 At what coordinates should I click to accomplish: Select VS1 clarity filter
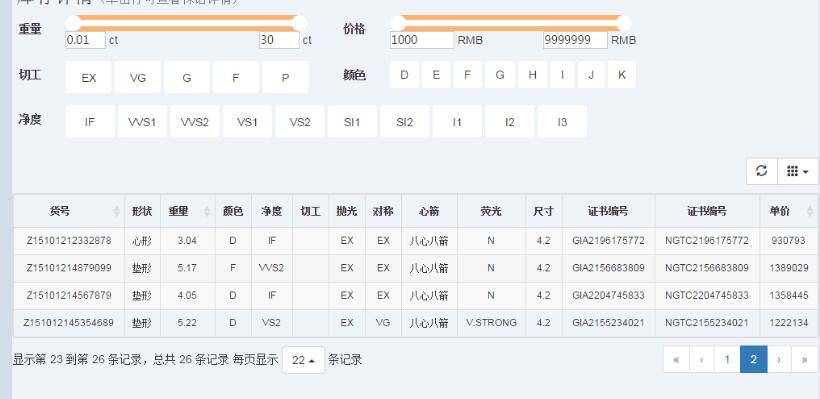(x=247, y=122)
